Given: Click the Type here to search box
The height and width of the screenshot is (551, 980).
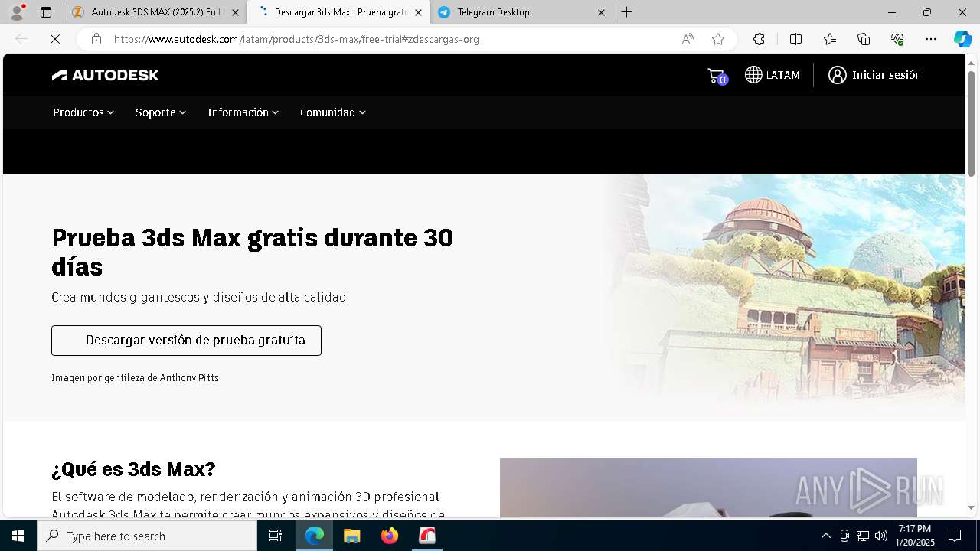Looking at the screenshot, I should pos(147,536).
